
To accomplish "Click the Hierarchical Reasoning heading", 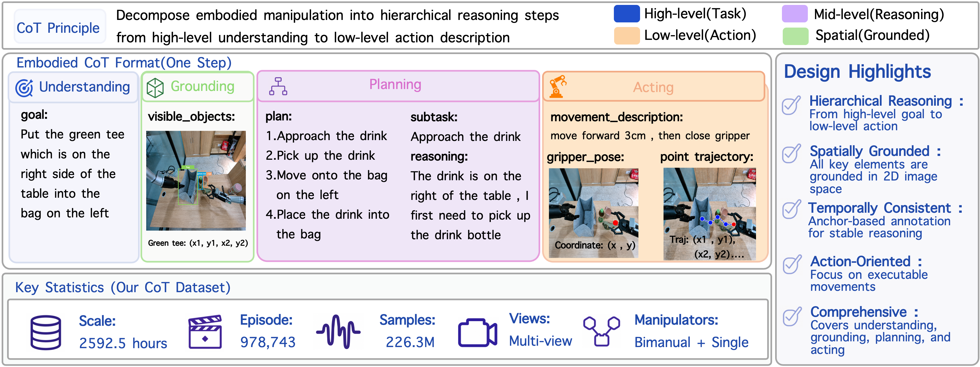I will coord(886,101).
